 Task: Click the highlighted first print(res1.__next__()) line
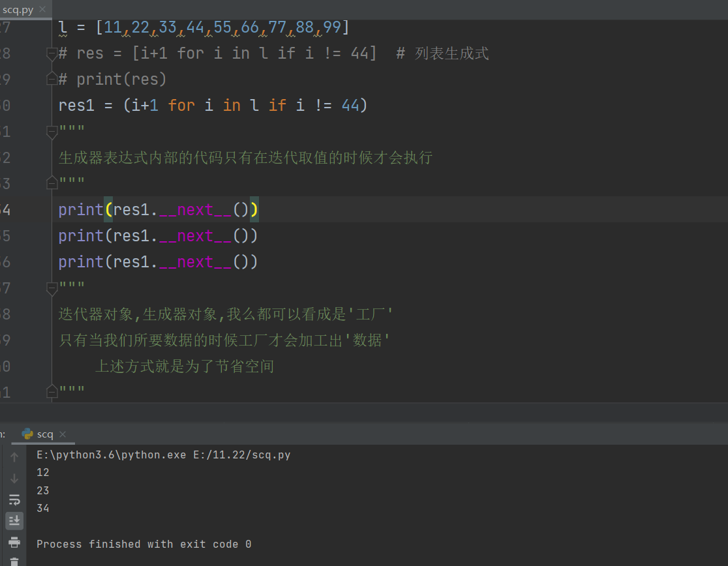point(159,210)
